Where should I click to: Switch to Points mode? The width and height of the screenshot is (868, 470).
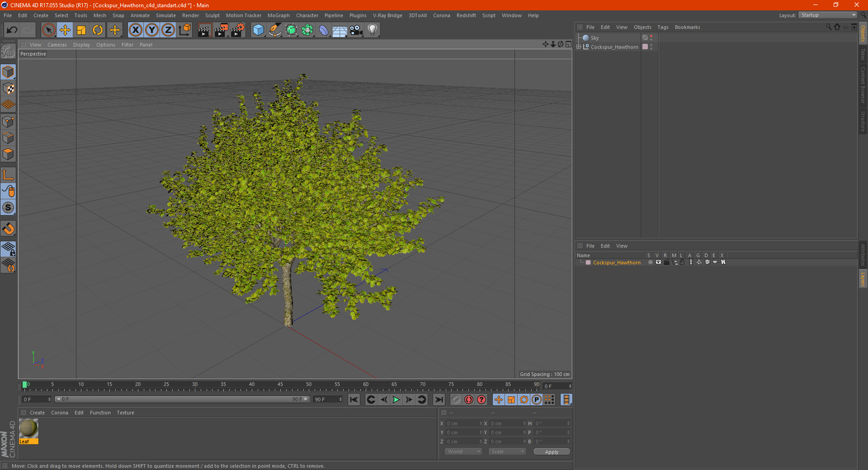[x=8, y=122]
